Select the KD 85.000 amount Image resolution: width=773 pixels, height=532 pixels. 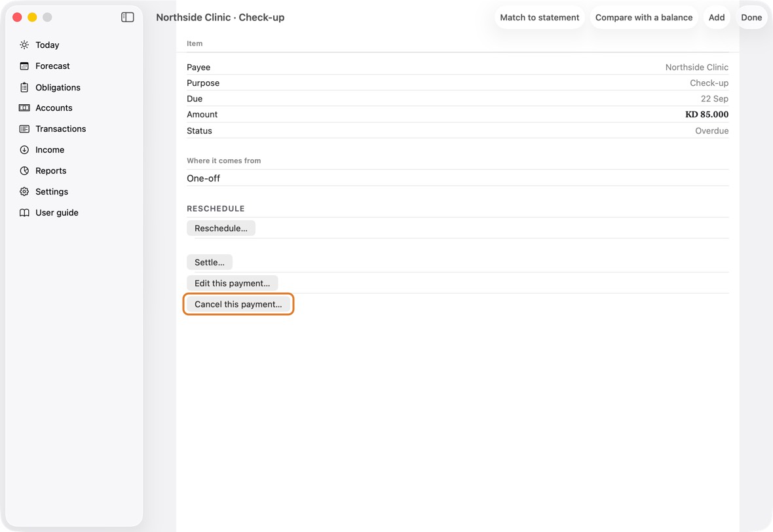pyautogui.click(x=706, y=115)
